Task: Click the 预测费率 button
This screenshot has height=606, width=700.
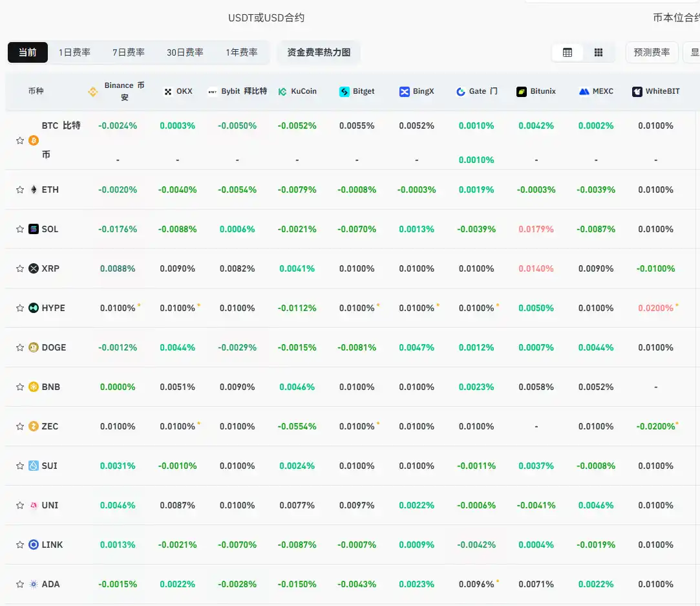Action: pyautogui.click(x=652, y=52)
